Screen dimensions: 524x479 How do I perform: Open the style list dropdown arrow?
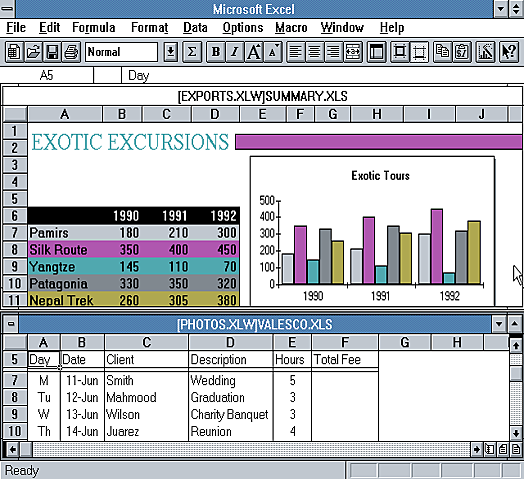pos(170,52)
